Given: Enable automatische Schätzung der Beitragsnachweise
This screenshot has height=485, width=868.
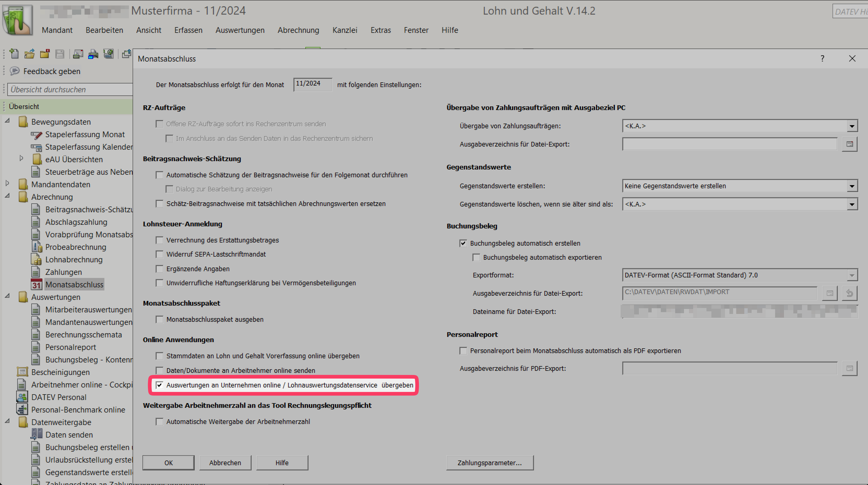Looking at the screenshot, I should 159,175.
